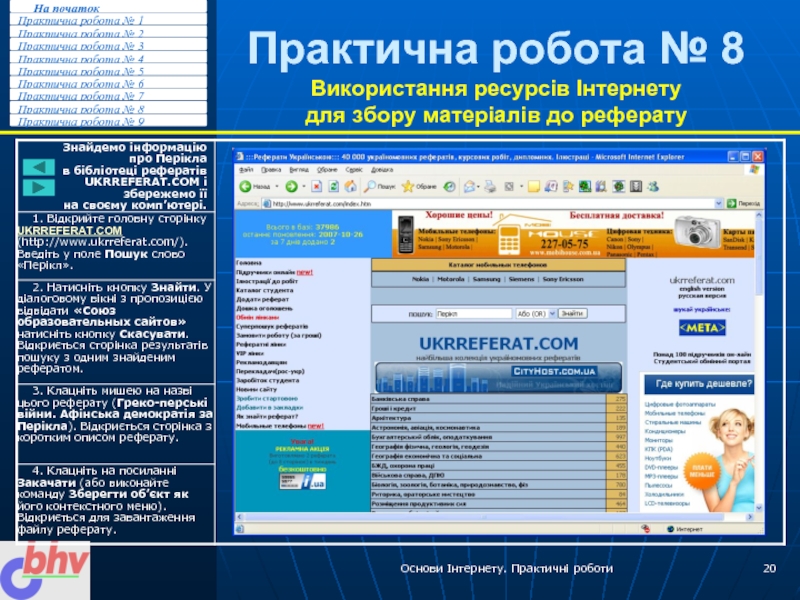This screenshot has width=800, height=600.
Task: Open the Back button history dropdown arrow
Action: [277, 187]
